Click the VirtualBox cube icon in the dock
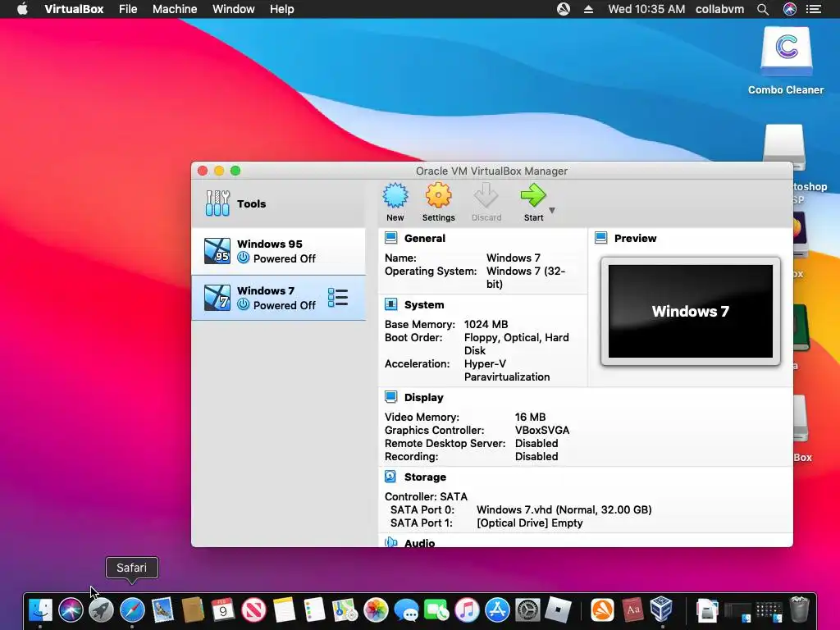This screenshot has width=840, height=630. [x=662, y=609]
